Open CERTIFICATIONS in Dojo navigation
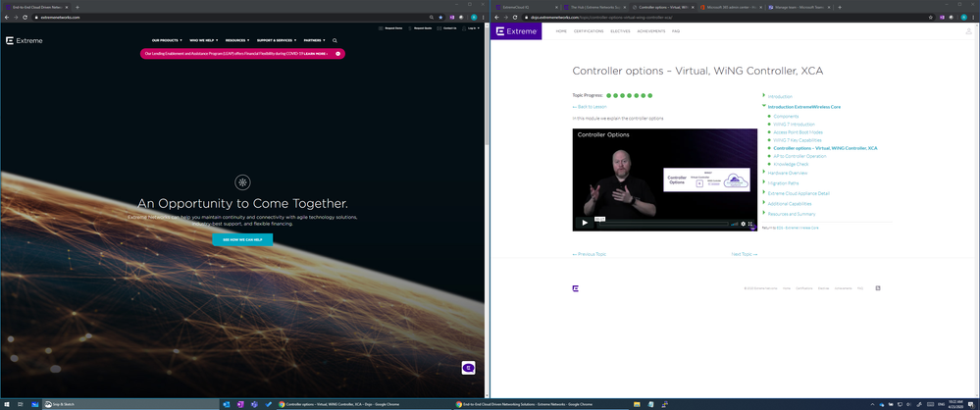980x410 pixels. tap(589, 31)
